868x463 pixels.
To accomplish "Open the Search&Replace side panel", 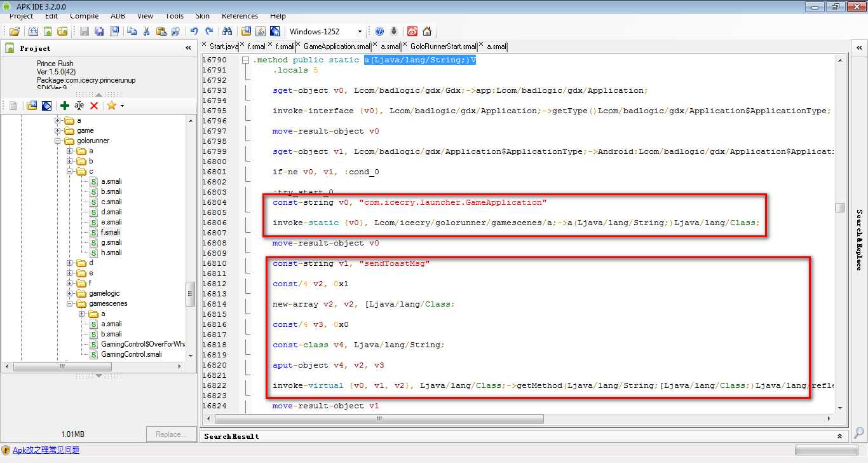I will (x=859, y=240).
